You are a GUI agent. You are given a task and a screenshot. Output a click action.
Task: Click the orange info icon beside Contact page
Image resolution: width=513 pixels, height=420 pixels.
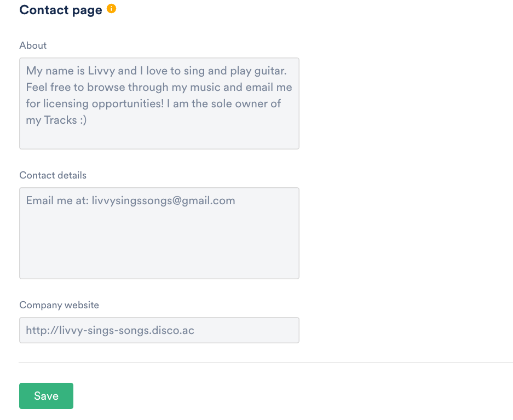point(111,9)
